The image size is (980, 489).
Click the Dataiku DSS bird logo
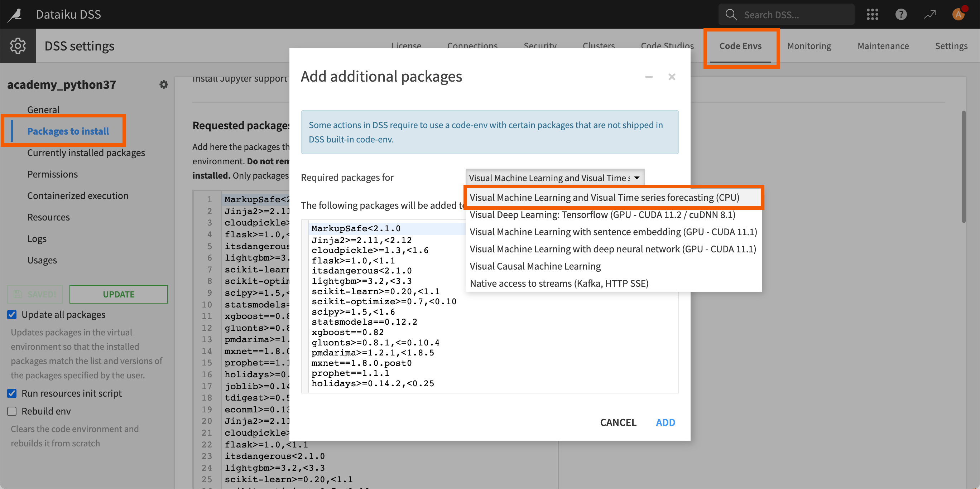coord(15,14)
